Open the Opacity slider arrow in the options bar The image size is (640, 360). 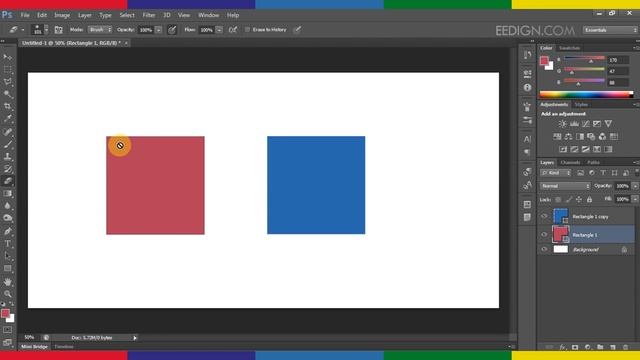[158, 30]
